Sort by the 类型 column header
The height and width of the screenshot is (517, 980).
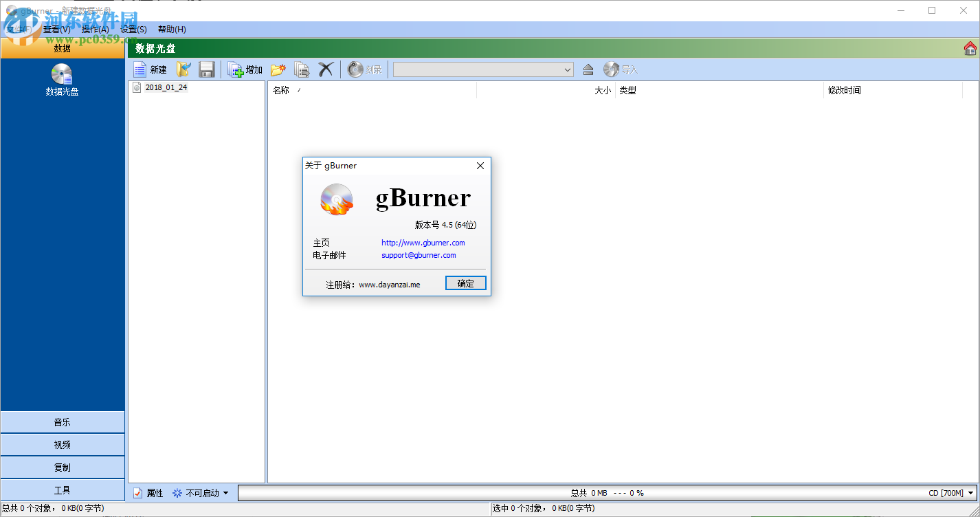(719, 90)
